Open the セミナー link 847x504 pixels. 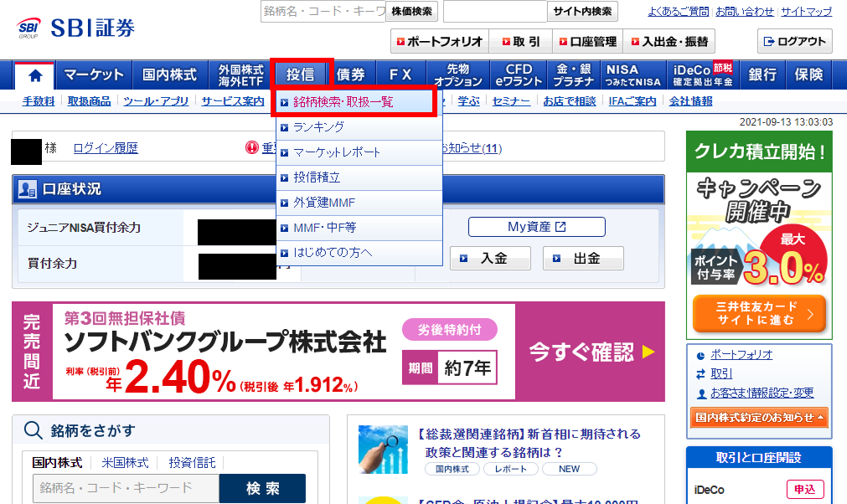(x=511, y=101)
